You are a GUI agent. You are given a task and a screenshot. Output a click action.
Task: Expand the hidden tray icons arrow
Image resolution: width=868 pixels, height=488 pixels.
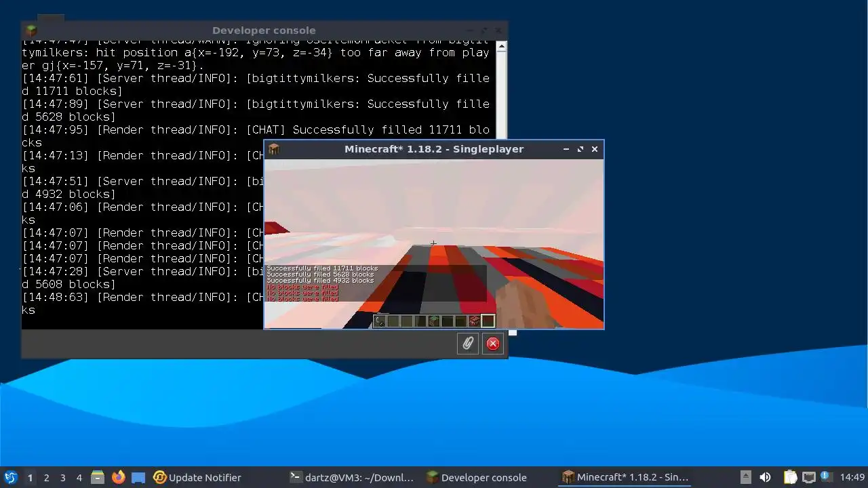pyautogui.click(x=745, y=477)
